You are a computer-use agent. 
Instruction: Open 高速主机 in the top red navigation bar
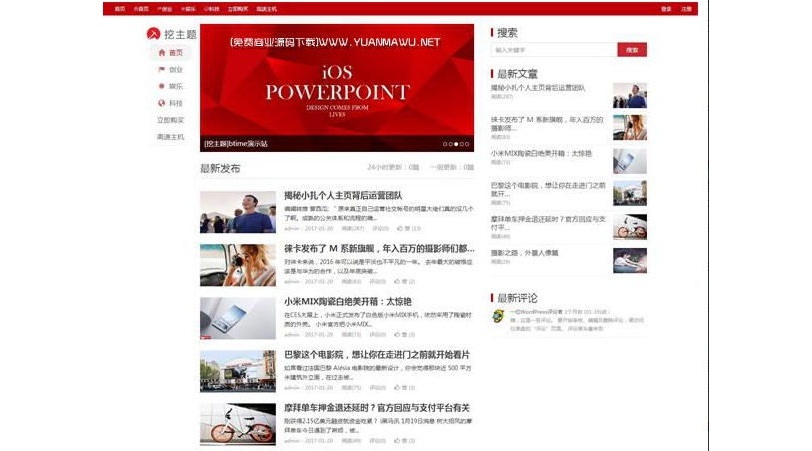(267, 9)
